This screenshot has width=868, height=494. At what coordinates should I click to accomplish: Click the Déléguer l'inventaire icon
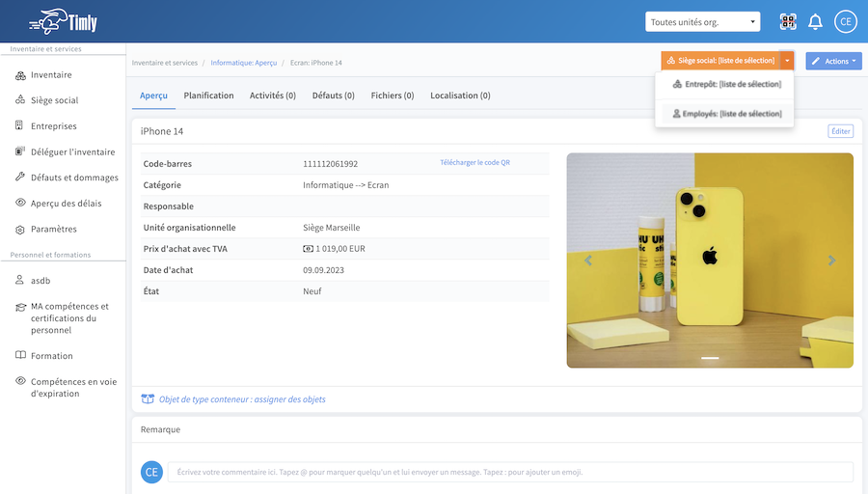pyautogui.click(x=20, y=151)
